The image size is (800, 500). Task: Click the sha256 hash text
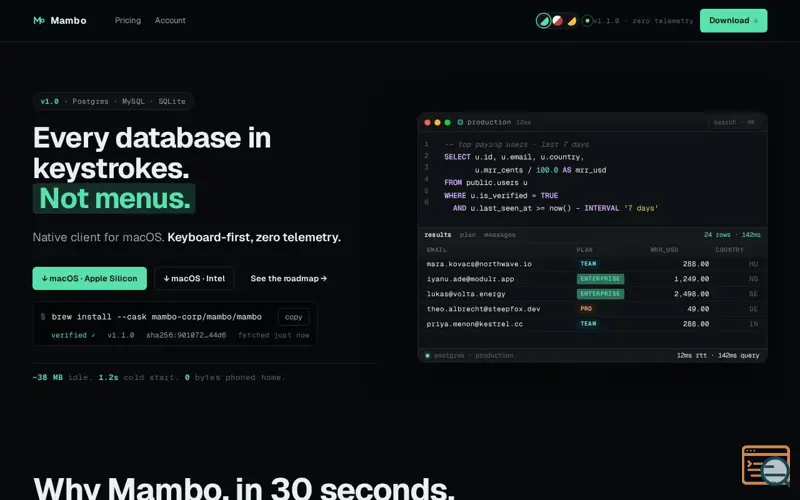186,335
